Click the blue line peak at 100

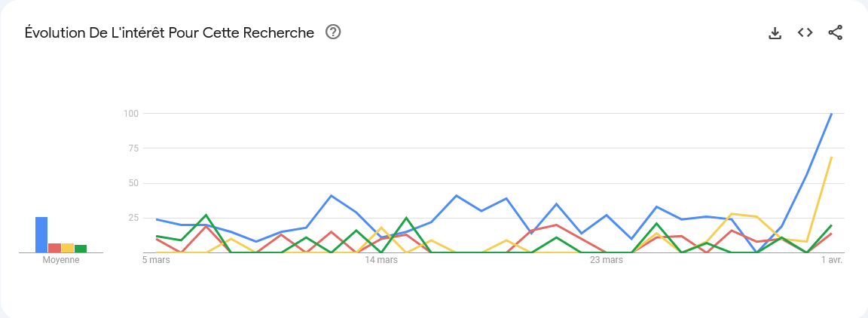tap(832, 114)
